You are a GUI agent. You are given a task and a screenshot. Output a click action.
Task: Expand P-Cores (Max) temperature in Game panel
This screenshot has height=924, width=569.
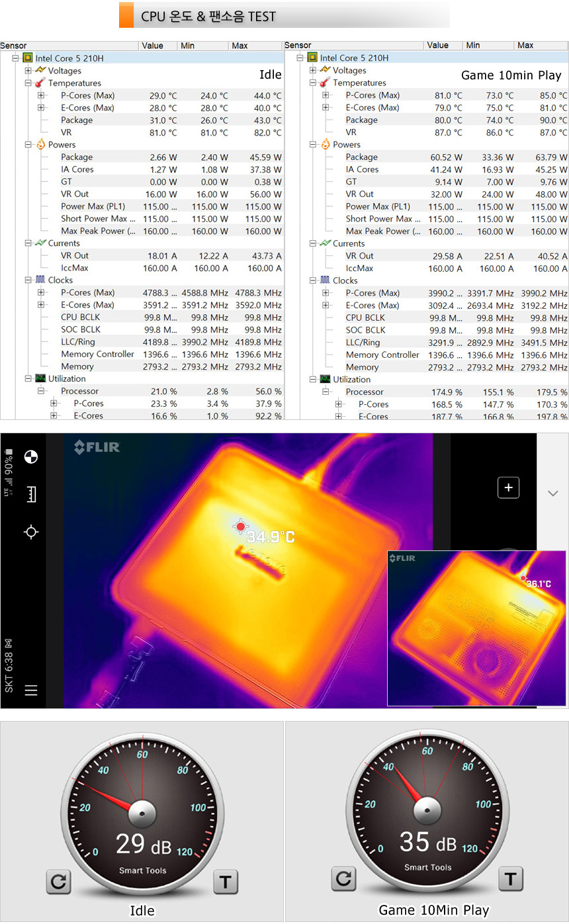click(x=326, y=95)
